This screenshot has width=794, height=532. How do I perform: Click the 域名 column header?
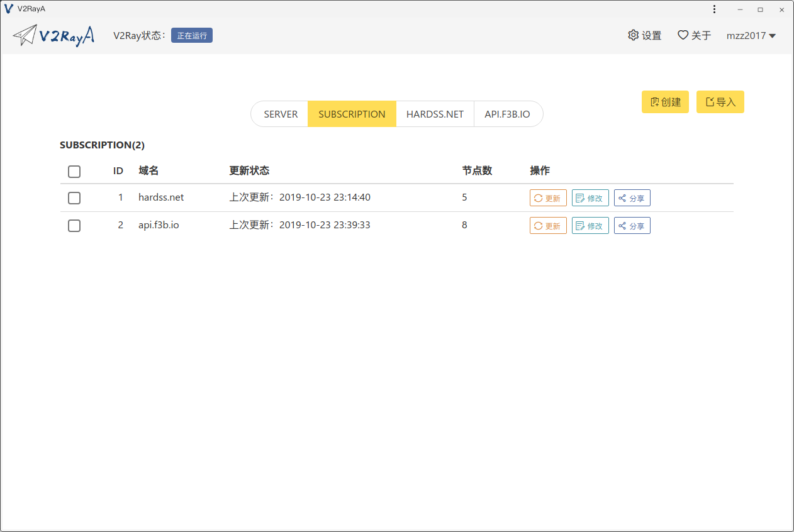[148, 171]
